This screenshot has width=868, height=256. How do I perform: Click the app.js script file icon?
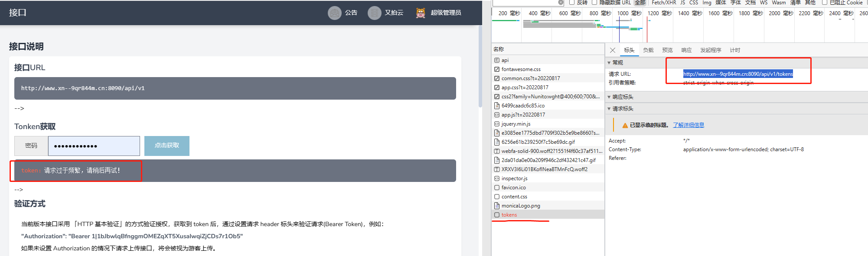tap(497, 115)
